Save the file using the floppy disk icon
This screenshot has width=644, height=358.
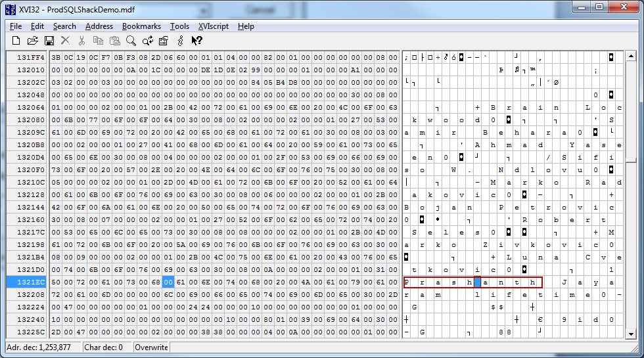pos(49,41)
